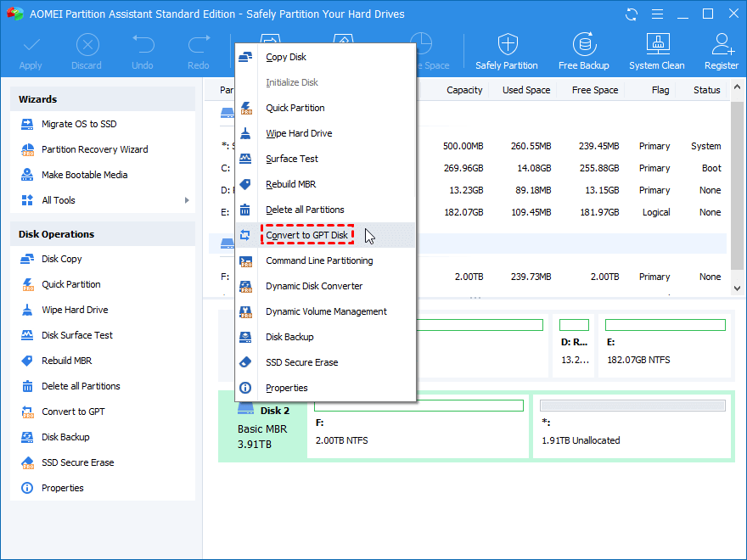Click the Undo arrow icon

click(143, 44)
